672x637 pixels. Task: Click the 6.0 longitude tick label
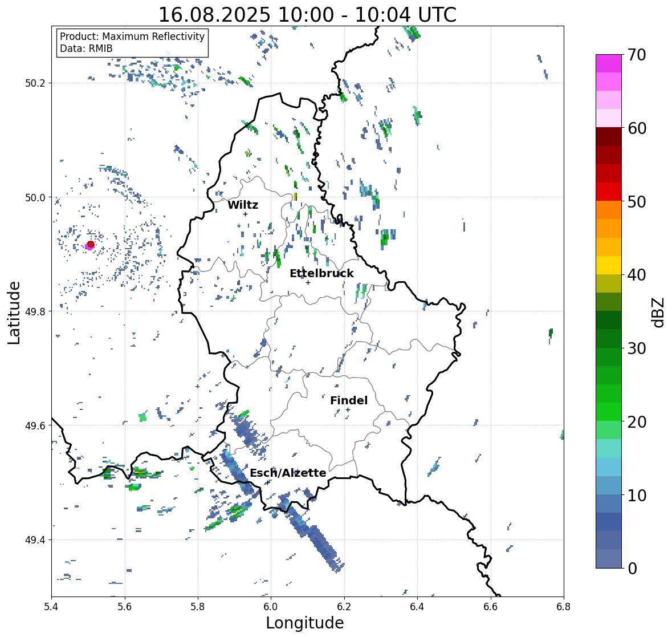point(271,607)
